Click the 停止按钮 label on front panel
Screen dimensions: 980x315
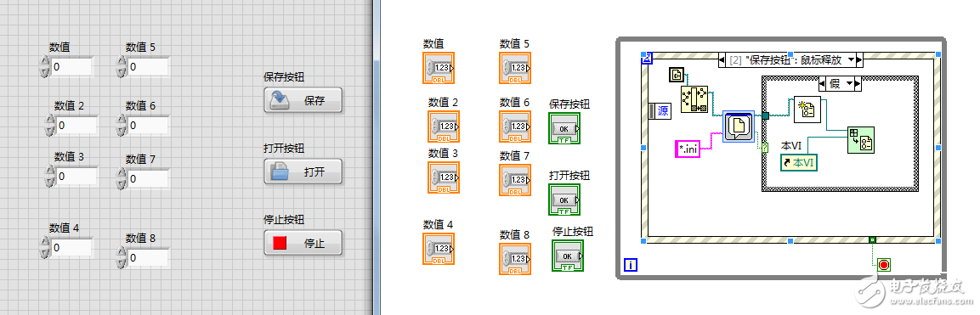[285, 220]
